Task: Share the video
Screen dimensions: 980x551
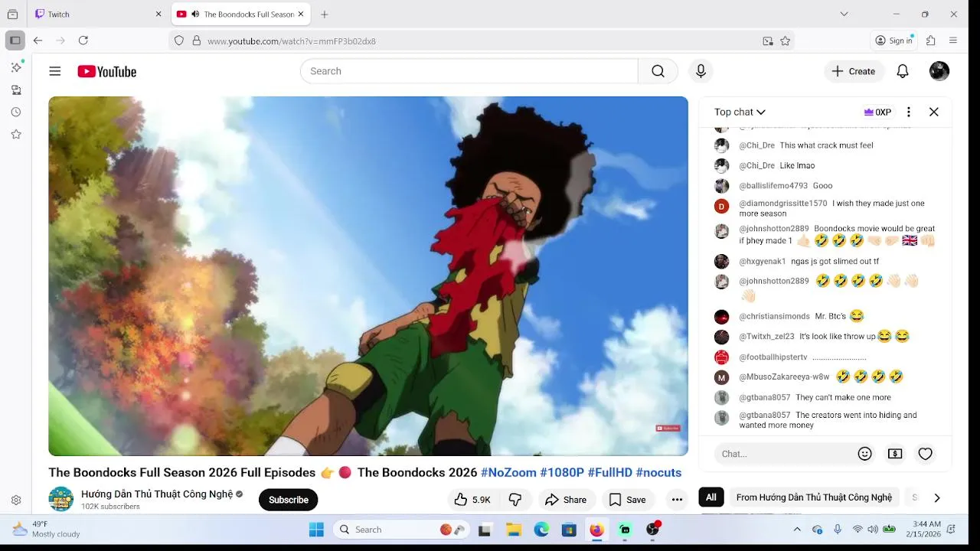Action: (566, 500)
